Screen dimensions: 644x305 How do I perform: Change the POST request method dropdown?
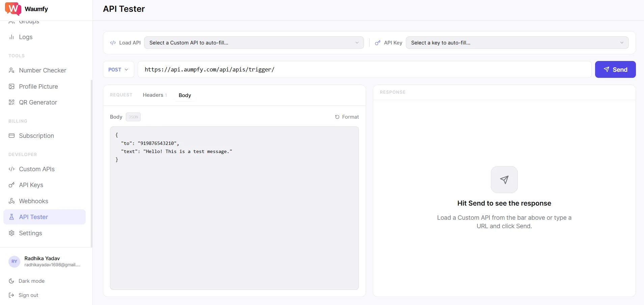pos(118,70)
